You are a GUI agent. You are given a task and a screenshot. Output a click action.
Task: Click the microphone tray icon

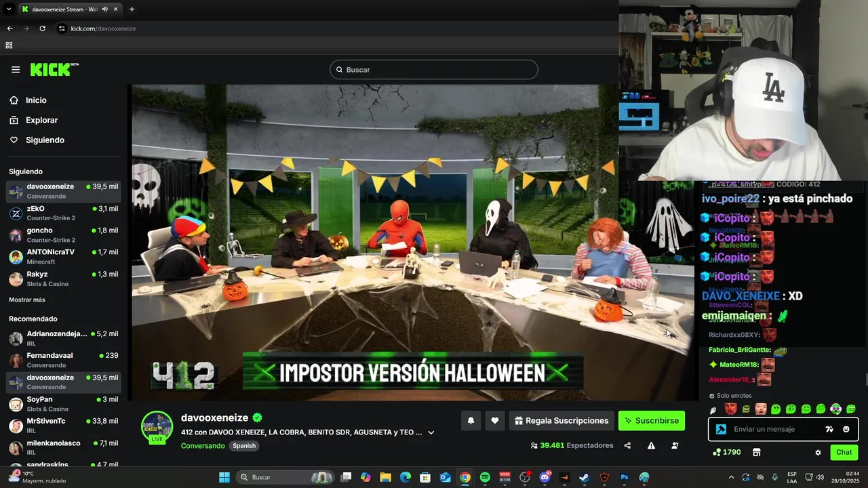click(774, 477)
